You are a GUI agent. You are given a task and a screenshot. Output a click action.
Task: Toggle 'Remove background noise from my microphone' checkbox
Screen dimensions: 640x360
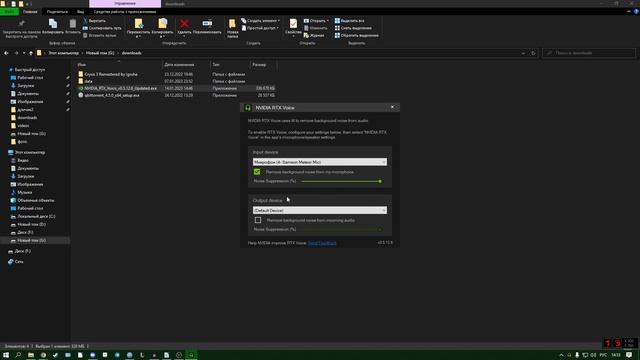(257, 172)
